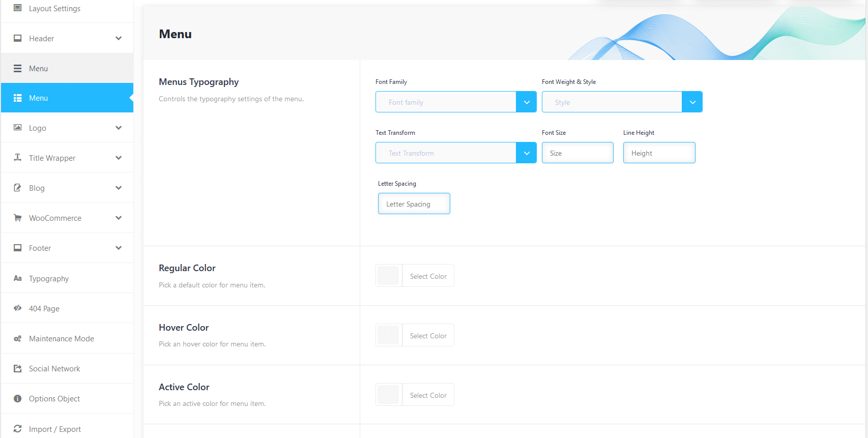Click the Hover Color swatch
868x438 pixels.
tap(389, 335)
